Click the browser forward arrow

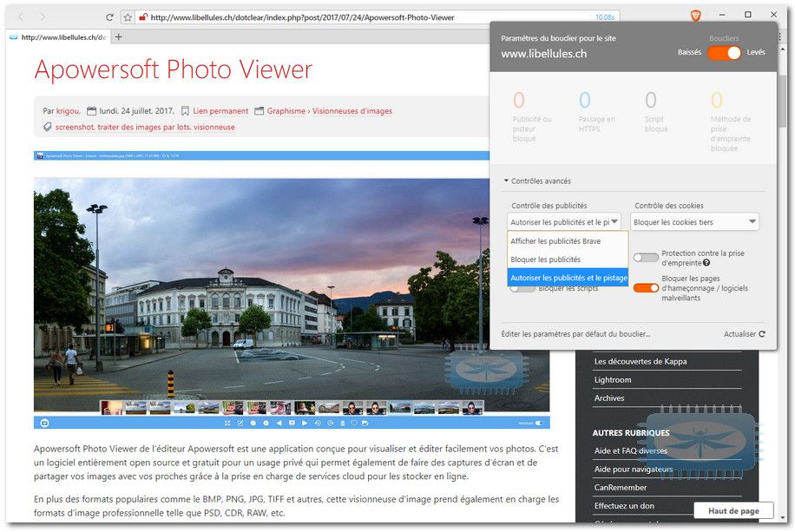point(43,17)
